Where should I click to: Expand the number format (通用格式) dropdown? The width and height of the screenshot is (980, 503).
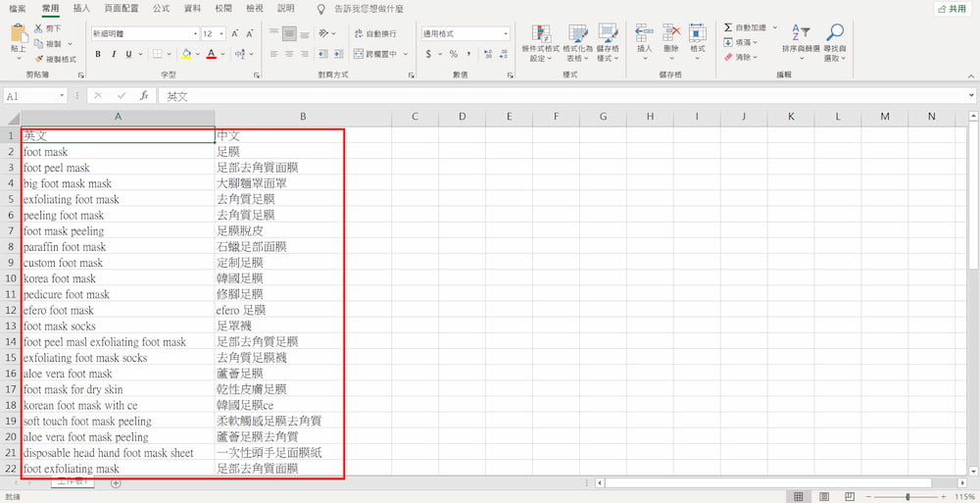[506, 33]
